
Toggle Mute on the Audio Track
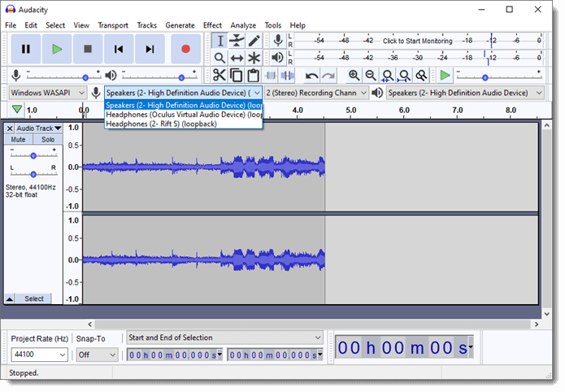coord(19,140)
